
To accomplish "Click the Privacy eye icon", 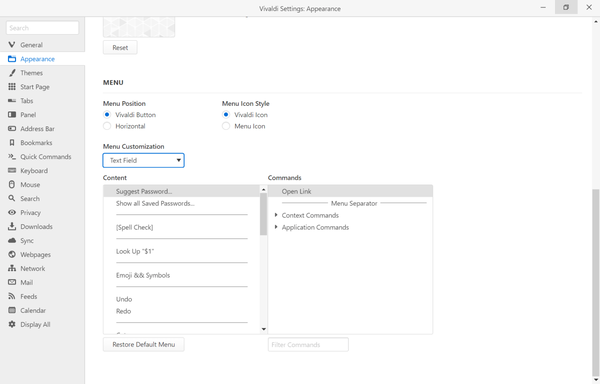I will pos(12,212).
